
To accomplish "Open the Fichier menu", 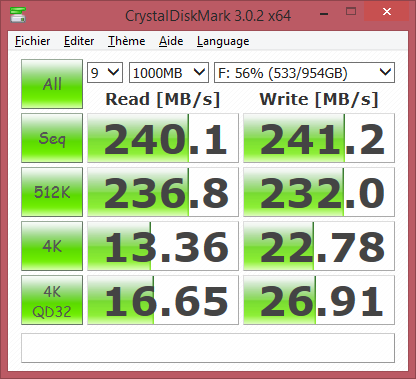I will pyautogui.click(x=32, y=41).
